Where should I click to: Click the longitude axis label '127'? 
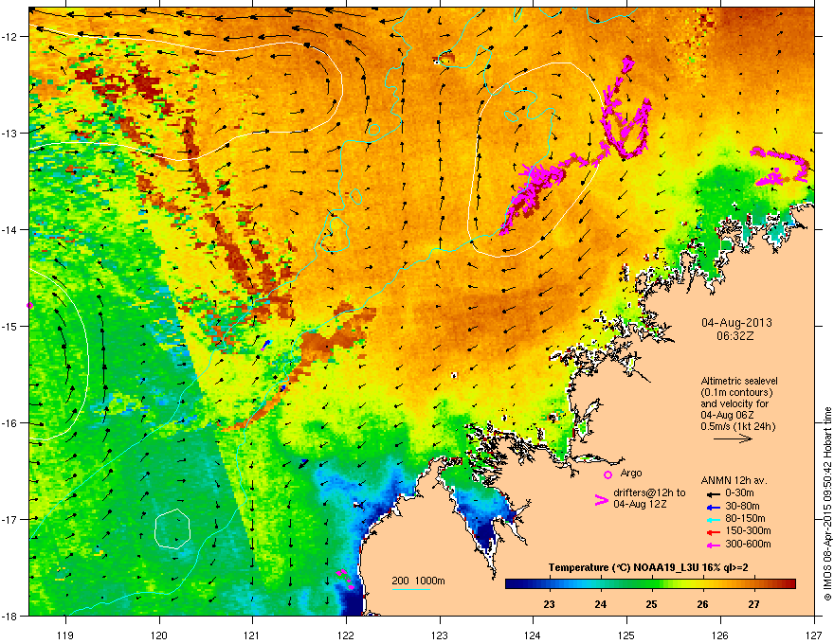point(813,635)
